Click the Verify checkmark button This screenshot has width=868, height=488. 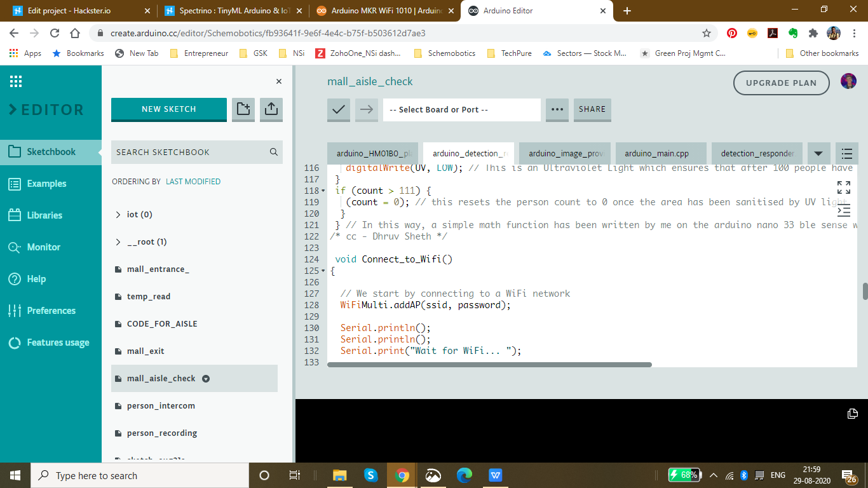(x=339, y=109)
